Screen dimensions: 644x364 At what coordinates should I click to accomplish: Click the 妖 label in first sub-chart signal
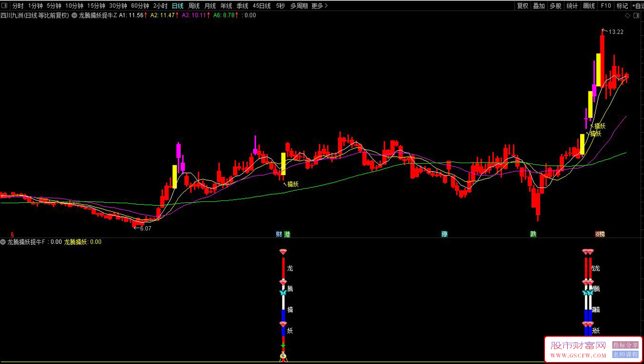point(290,330)
